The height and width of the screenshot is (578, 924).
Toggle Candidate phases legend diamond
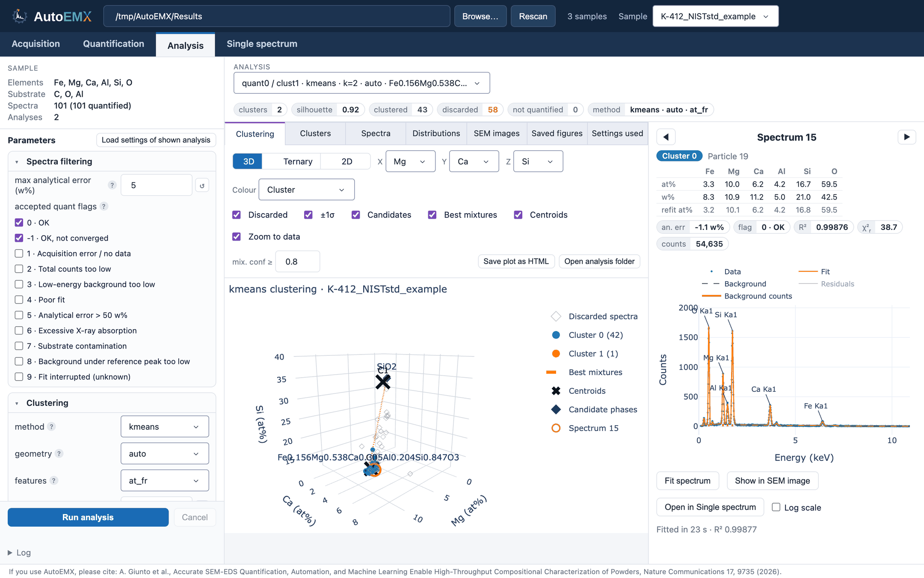[556, 409]
